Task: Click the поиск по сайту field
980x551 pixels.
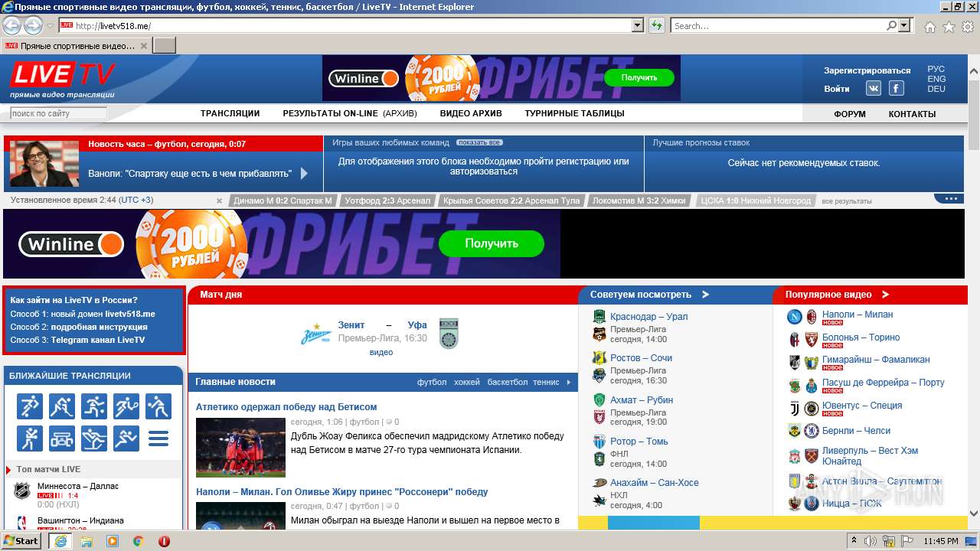Action: [x=58, y=113]
